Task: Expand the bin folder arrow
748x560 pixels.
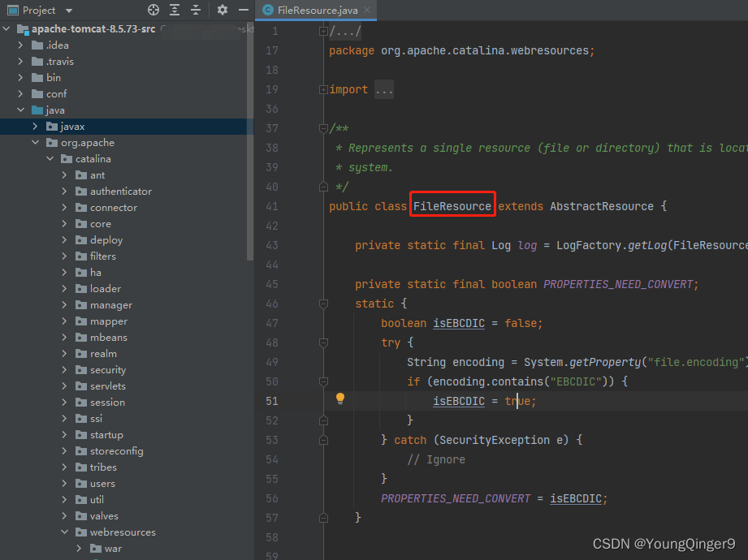Action: click(20, 78)
